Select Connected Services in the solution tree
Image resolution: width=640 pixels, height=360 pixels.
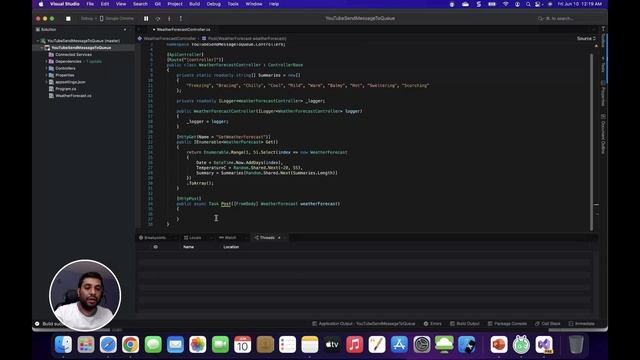(x=73, y=54)
